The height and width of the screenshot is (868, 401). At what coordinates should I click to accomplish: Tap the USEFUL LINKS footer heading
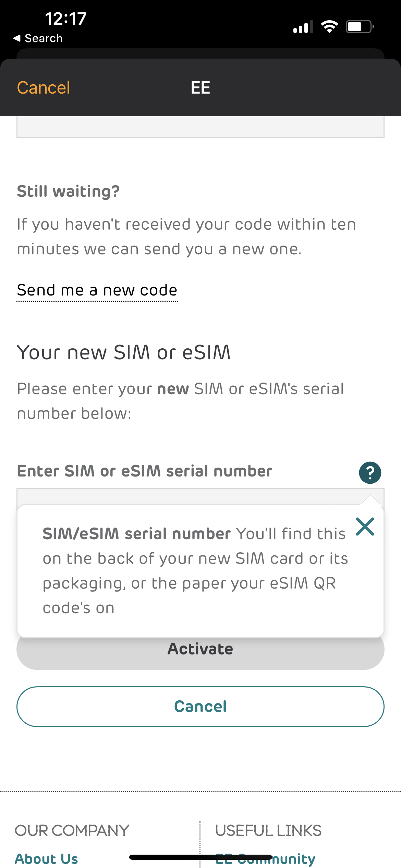[x=268, y=831]
